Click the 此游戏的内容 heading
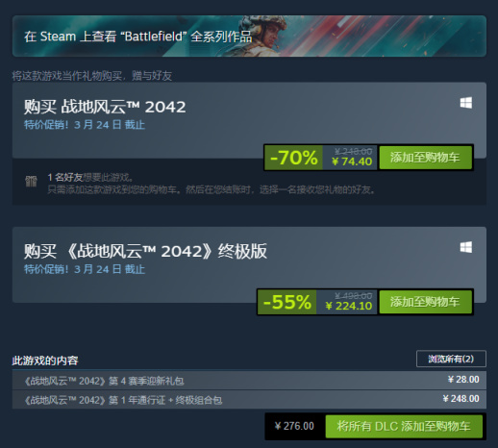This screenshot has height=448, width=498. point(45,361)
